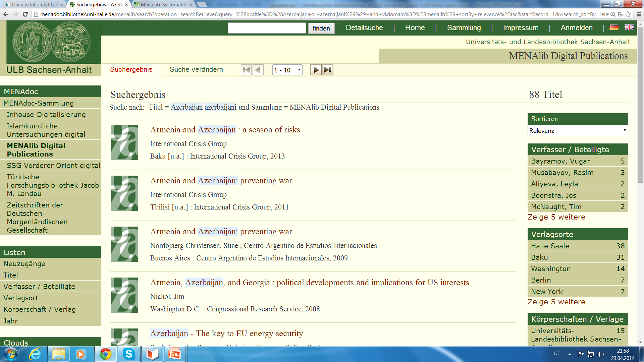This screenshot has height=362, width=644.
Task: Filter by author Aliyeva, Leyla
Action: click(578, 184)
